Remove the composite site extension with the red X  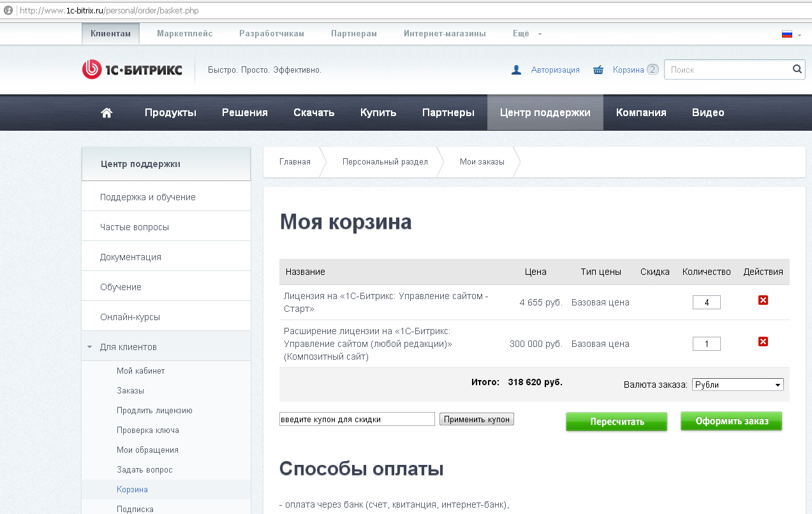[763, 342]
